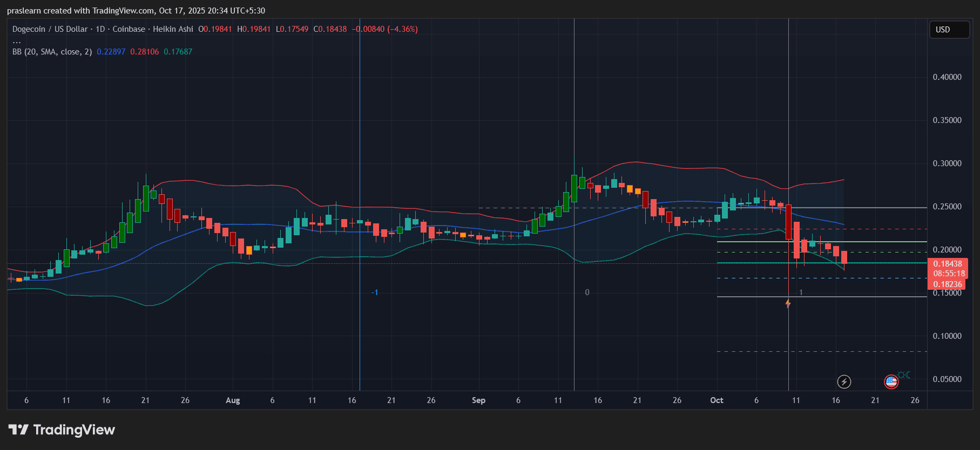Click the orange lightning bolt marker on the chart
The image size is (980, 450).
788,304
